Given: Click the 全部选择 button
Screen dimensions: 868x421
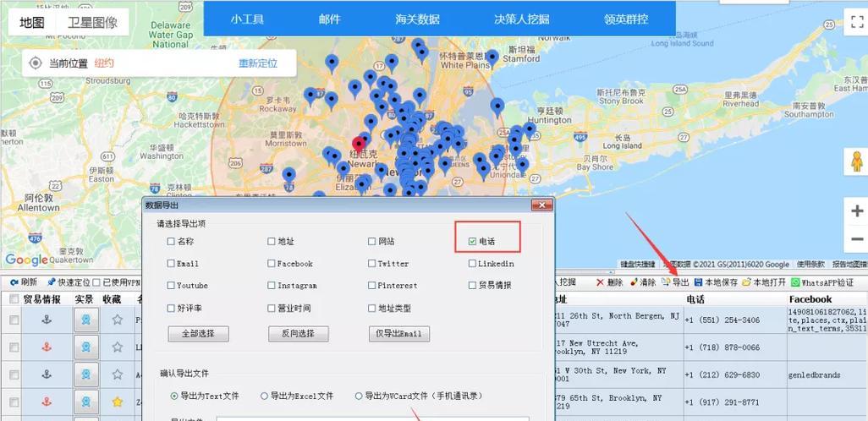Looking at the screenshot, I should (198, 334).
